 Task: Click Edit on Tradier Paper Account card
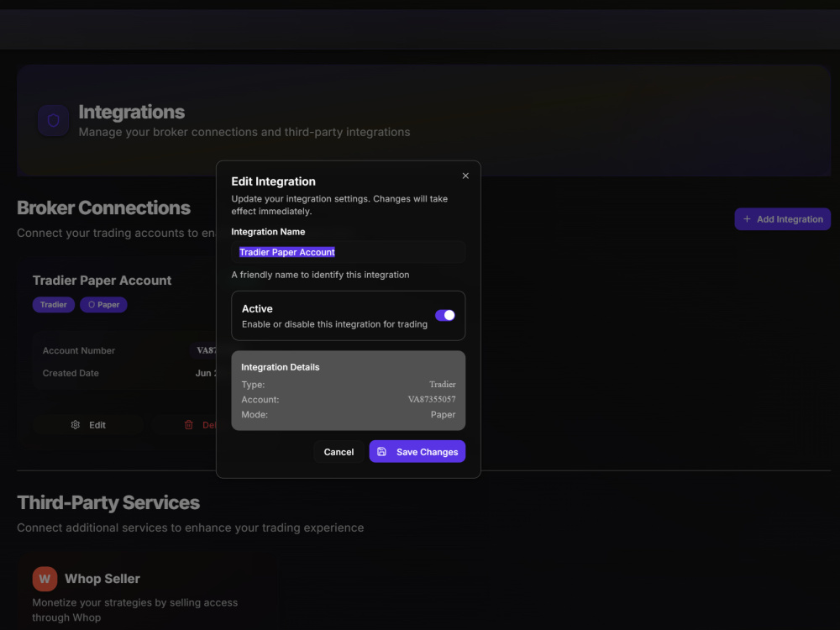88,425
